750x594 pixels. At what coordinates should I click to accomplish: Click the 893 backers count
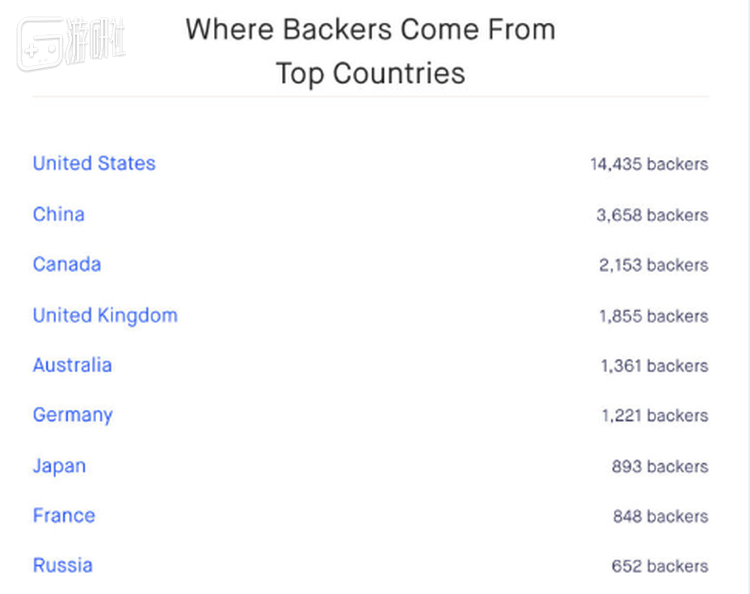659,467
